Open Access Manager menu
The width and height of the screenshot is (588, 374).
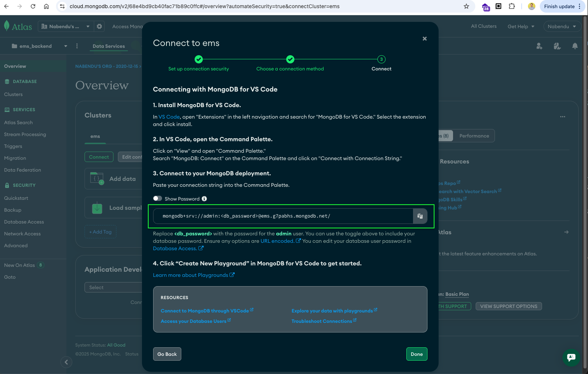point(127,26)
